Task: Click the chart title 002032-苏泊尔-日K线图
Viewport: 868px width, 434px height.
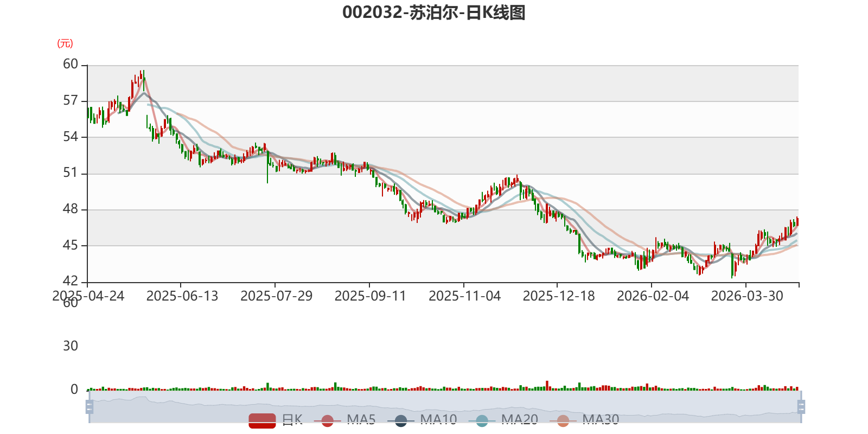Action: pyautogui.click(x=434, y=12)
